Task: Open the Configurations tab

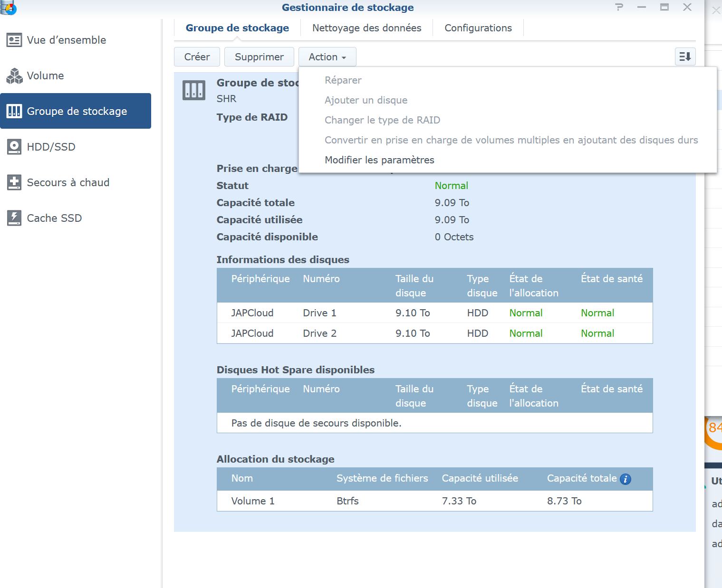Action: click(478, 28)
